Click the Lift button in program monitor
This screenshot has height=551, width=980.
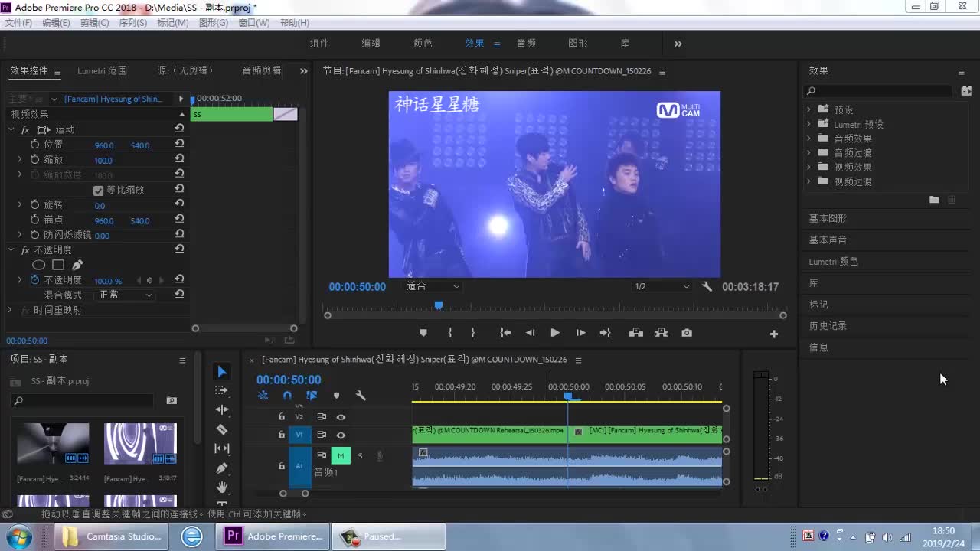(x=635, y=333)
